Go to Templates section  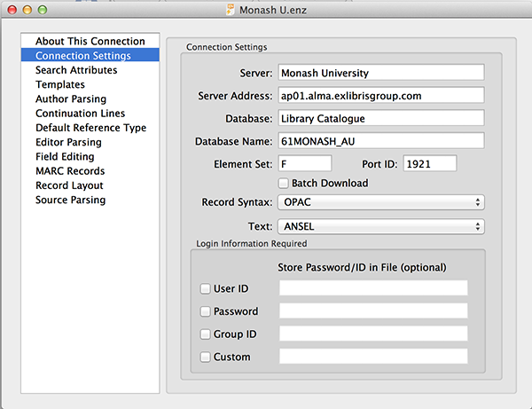tap(90, 84)
